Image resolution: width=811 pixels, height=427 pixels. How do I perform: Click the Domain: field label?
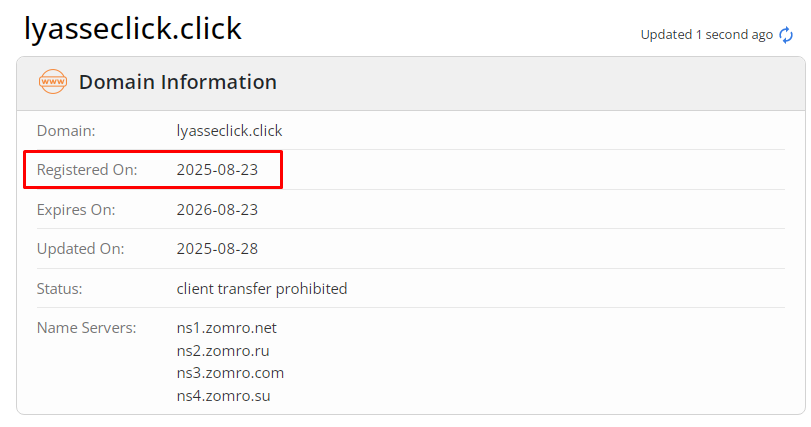point(66,130)
